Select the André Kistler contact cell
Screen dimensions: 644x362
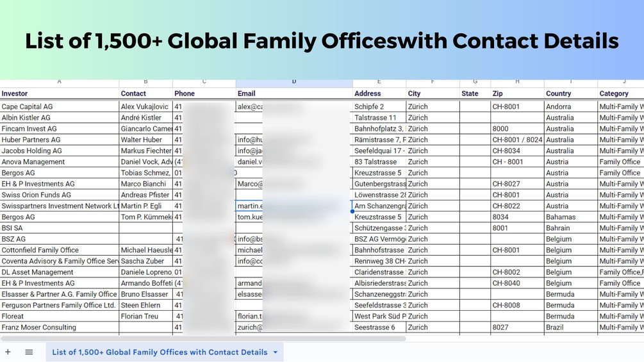tap(146, 118)
